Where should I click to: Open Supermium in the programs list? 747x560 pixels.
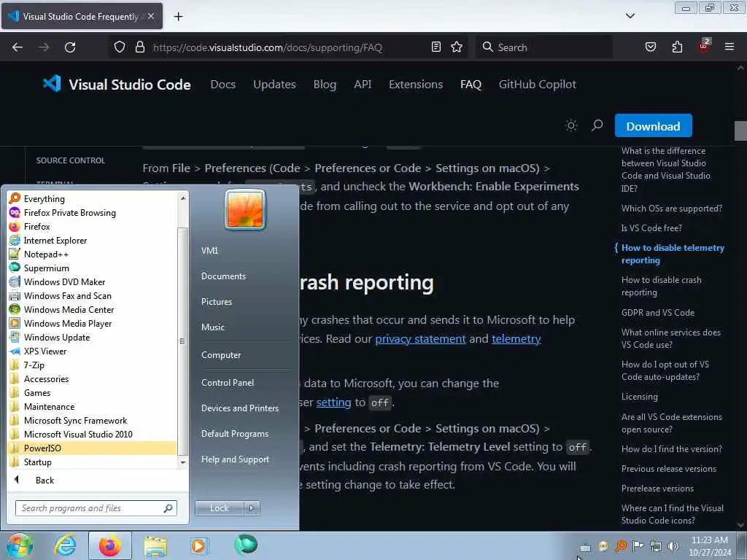(x=46, y=268)
